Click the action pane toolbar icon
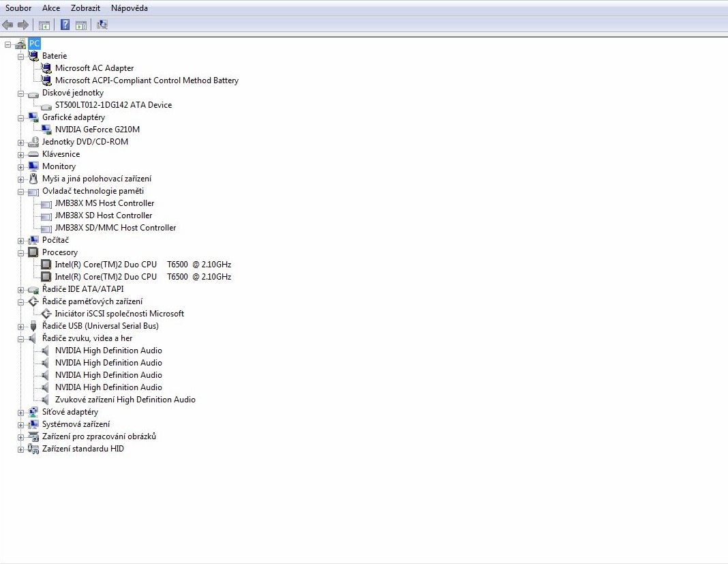The width and height of the screenshot is (728, 564). (x=81, y=25)
